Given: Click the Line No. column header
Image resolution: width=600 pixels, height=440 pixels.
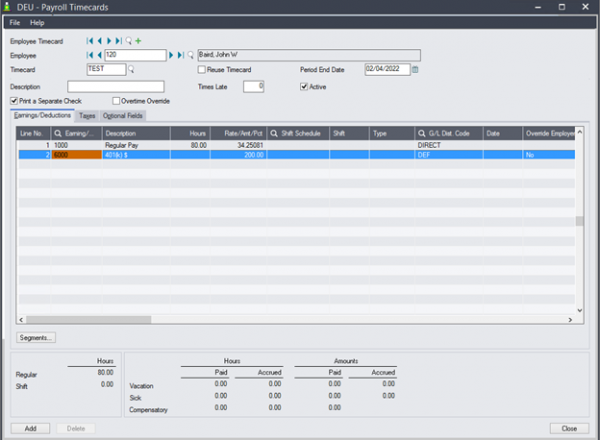Looking at the screenshot, I should coord(34,134).
